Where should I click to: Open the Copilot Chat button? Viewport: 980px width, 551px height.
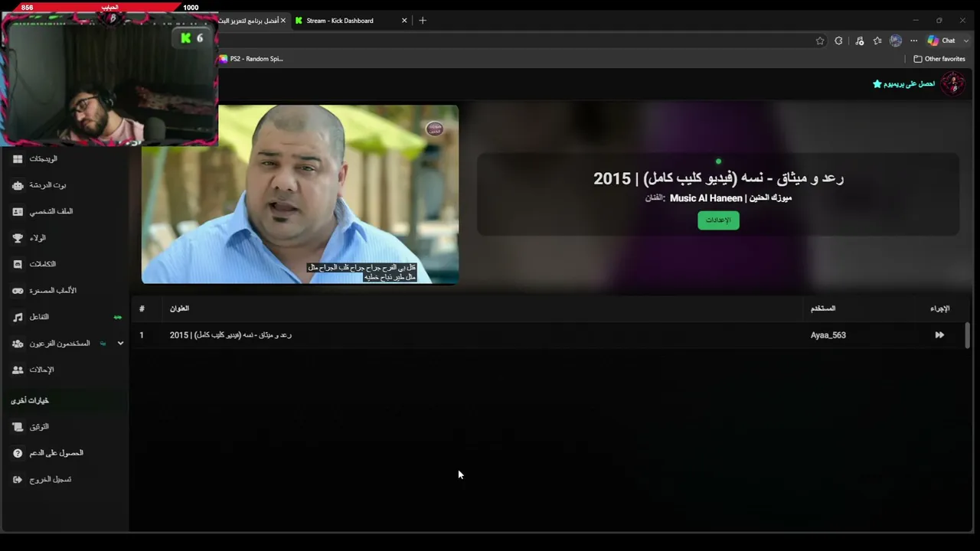click(x=942, y=41)
